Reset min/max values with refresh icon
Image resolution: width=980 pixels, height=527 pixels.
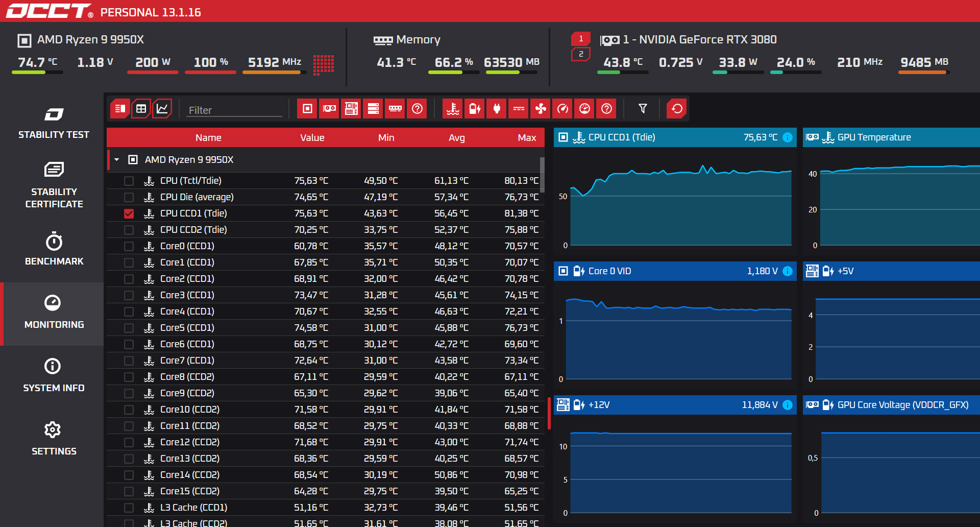[x=677, y=108]
